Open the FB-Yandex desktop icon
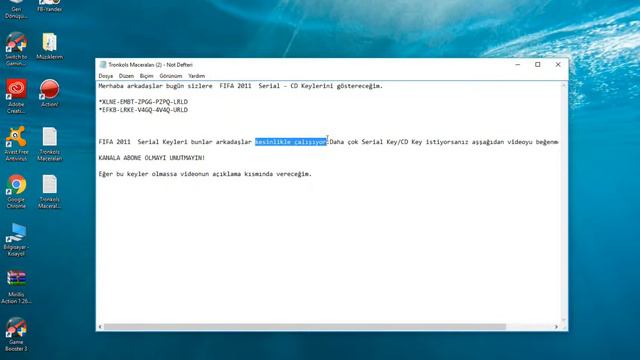 [x=49, y=6]
